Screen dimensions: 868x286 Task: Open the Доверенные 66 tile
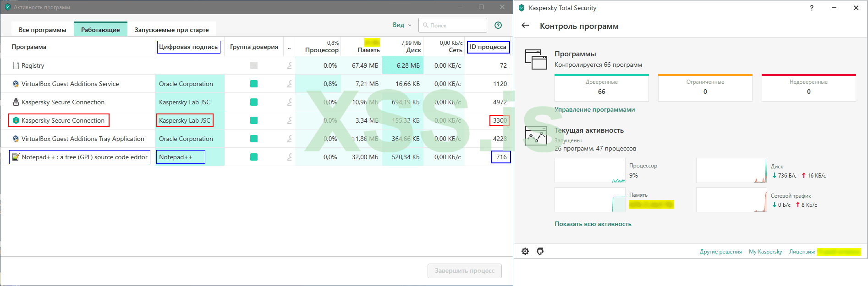click(x=602, y=88)
